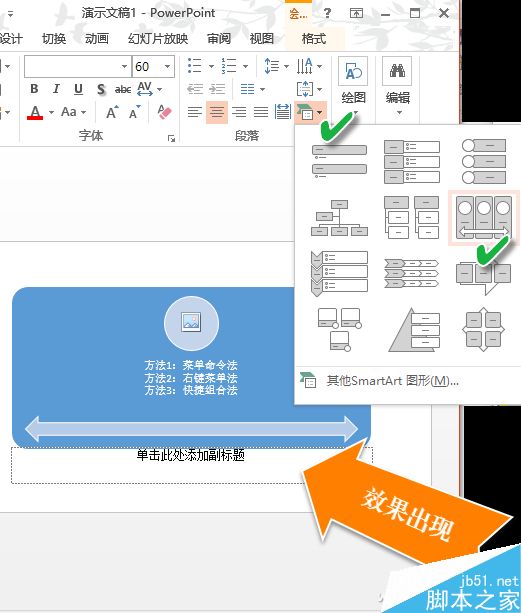Select the double-headed arrow shape

pos(192,429)
